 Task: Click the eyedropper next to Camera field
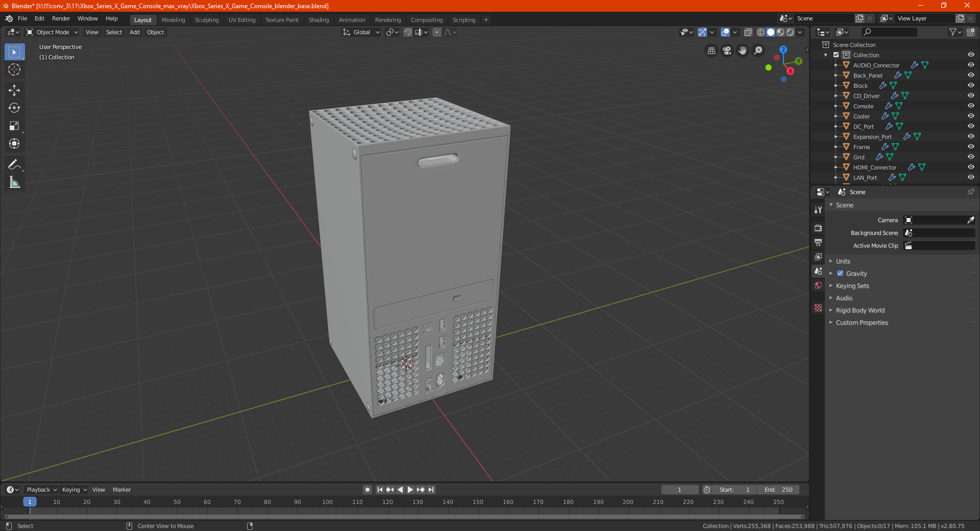970,220
